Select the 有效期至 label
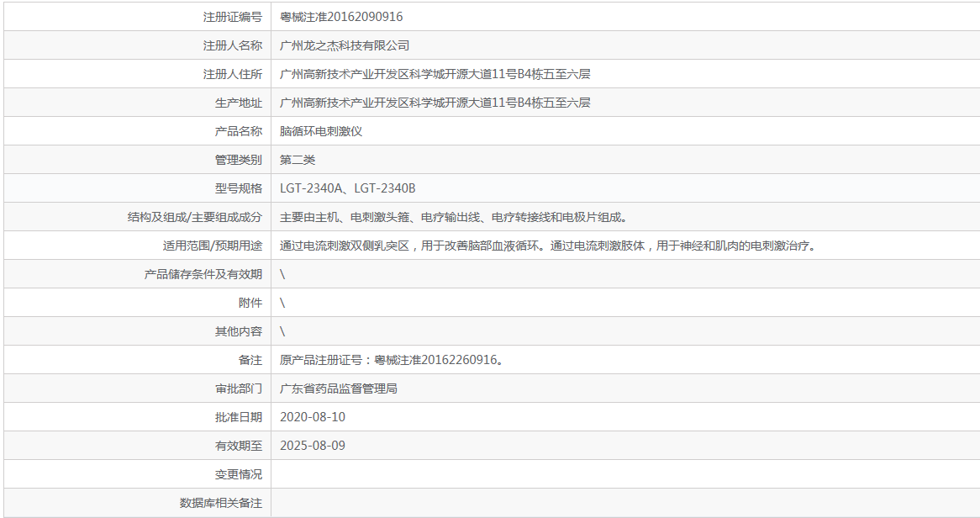Viewport: 980px width, 518px height. (239, 446)
